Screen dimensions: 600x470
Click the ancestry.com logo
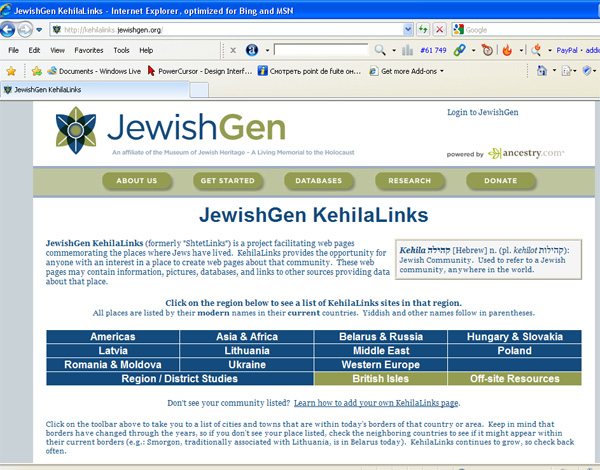pos(526,153)
